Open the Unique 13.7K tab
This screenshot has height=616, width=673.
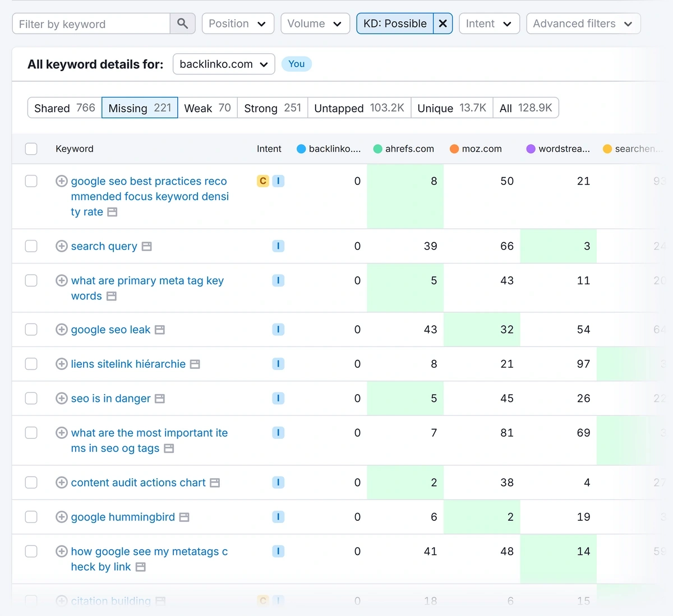(x=451, y=108)
